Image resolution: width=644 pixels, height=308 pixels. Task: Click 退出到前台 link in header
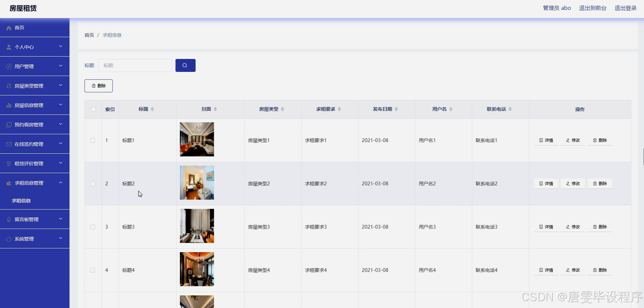593,8
